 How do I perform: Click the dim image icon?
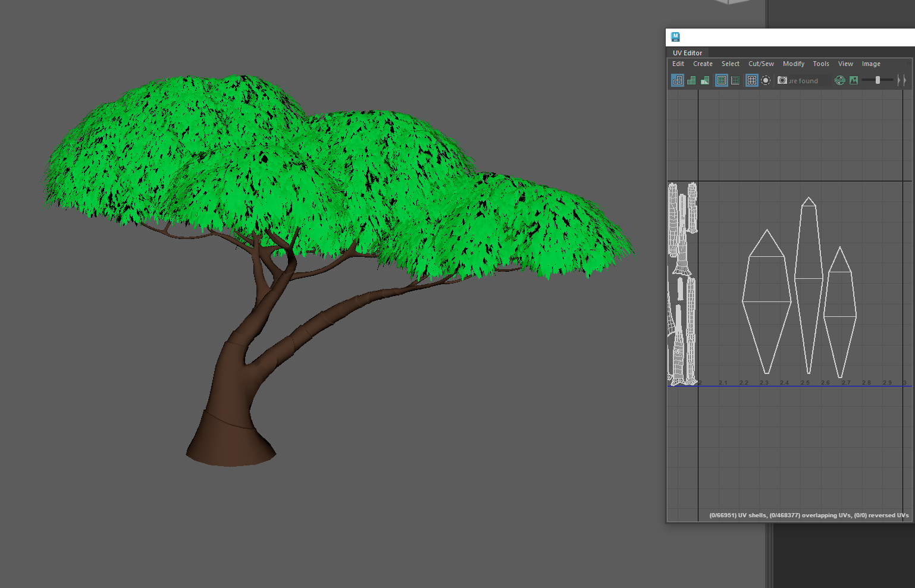pos(854,80)
